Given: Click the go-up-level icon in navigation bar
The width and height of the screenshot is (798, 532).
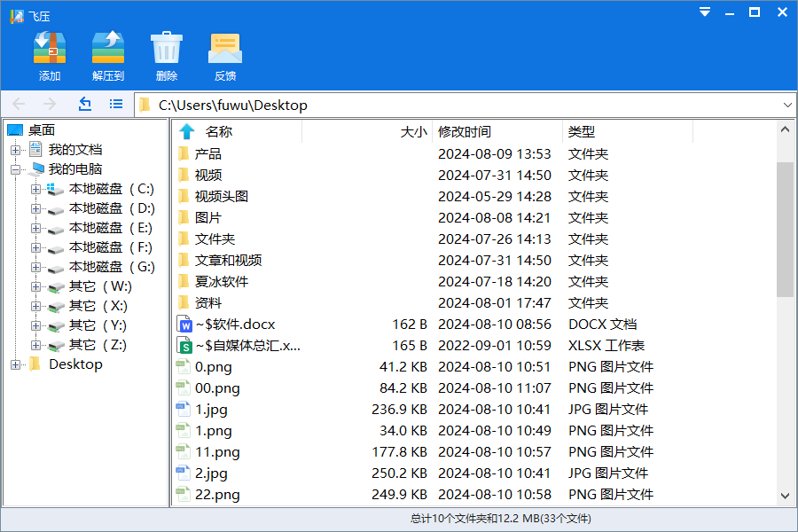Looking at the screenshot, I should pos(85,104).
